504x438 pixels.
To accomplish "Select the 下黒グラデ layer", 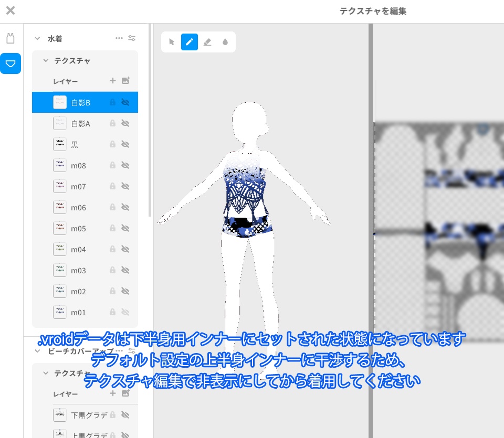I will point(84,414).
